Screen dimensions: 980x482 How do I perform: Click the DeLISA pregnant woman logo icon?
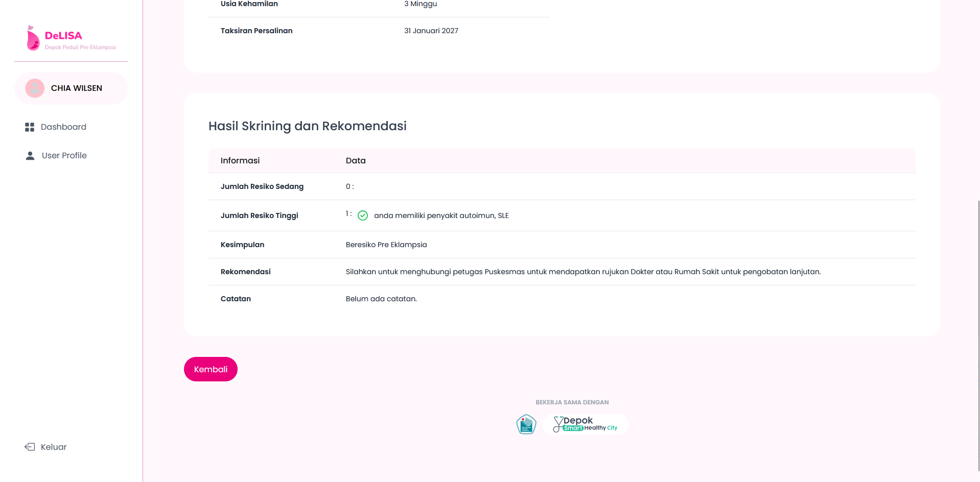(x=33, y=38)
